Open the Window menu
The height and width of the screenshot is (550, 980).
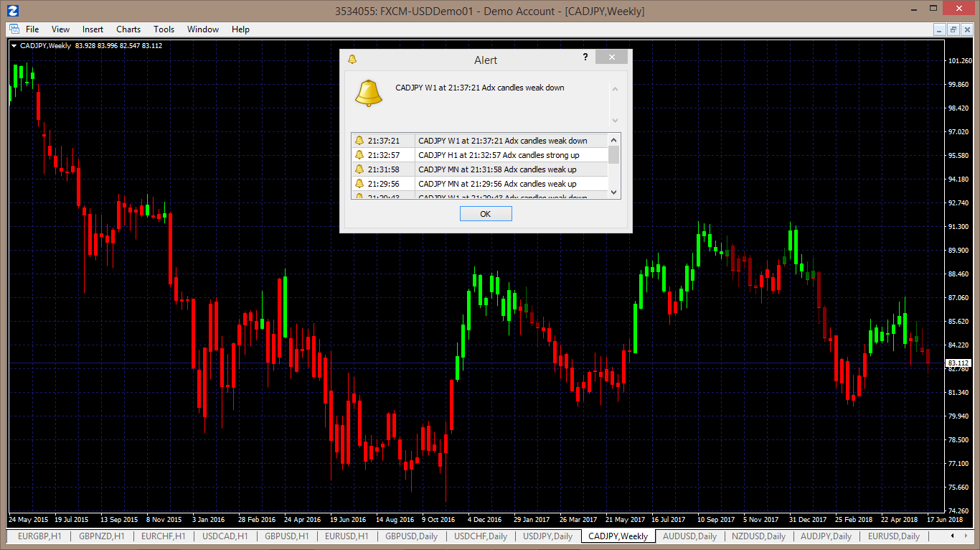coord(203,29)
